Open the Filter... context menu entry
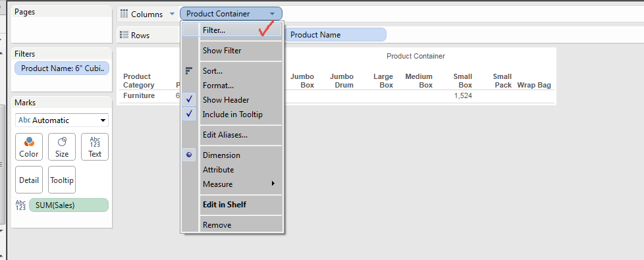Screen dimensions: 644x260 (x=232, y=30)
